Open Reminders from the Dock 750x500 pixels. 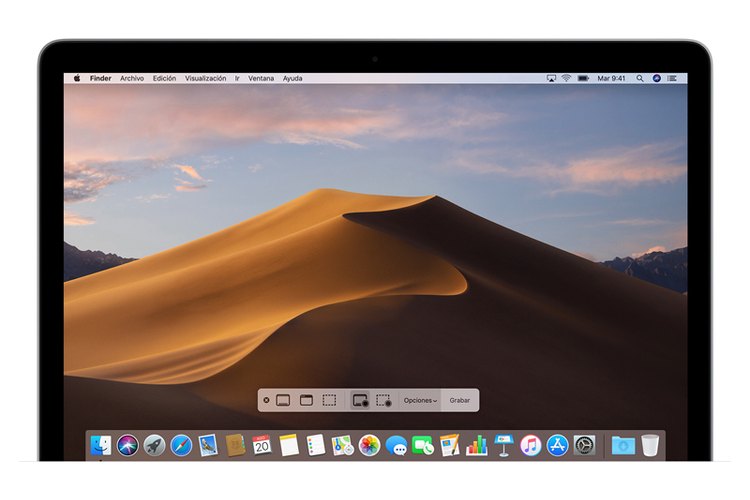pyautogui.click(x=316, y=445)
